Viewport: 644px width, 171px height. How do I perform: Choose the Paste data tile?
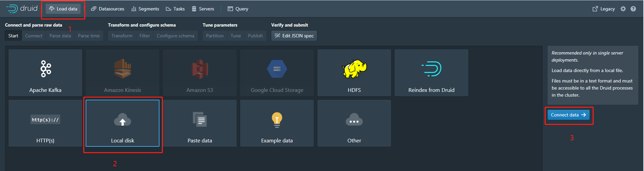pyautogui.click(x=200, y=123)
